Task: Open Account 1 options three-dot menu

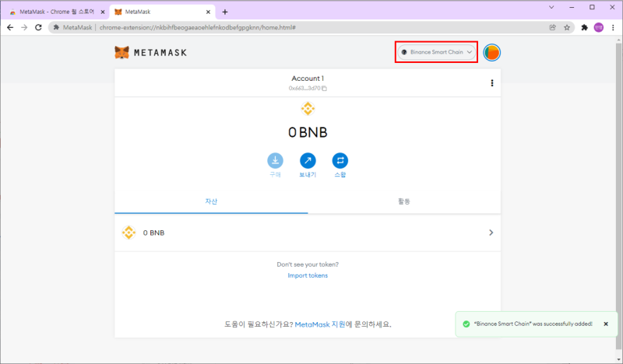Action: click(x=492, y=83)
